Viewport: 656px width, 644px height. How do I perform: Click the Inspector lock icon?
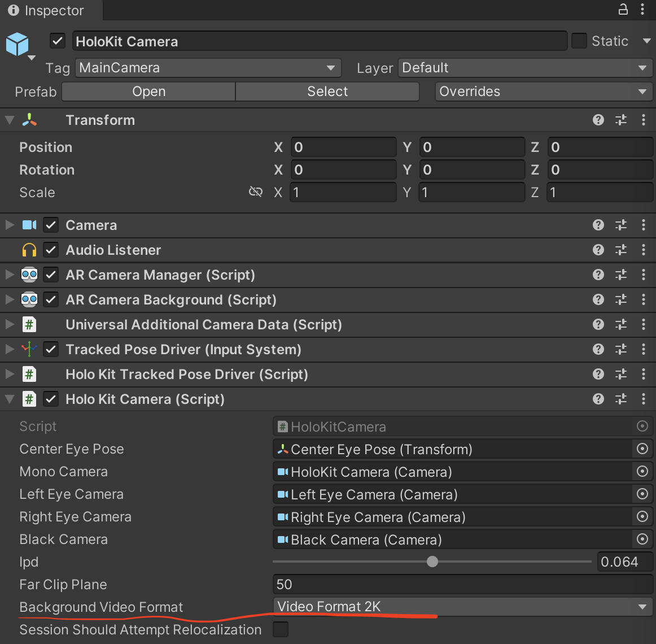tap(623, 9)
